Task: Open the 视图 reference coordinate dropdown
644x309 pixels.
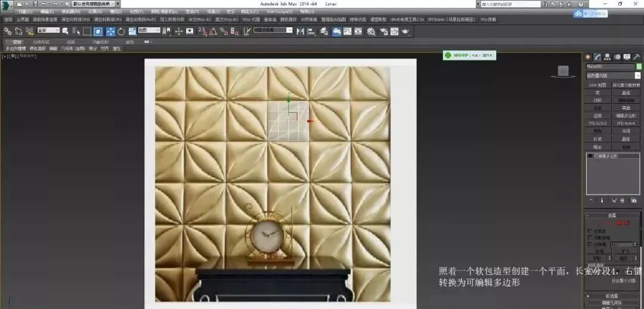Action: click(x=149, y=30)
